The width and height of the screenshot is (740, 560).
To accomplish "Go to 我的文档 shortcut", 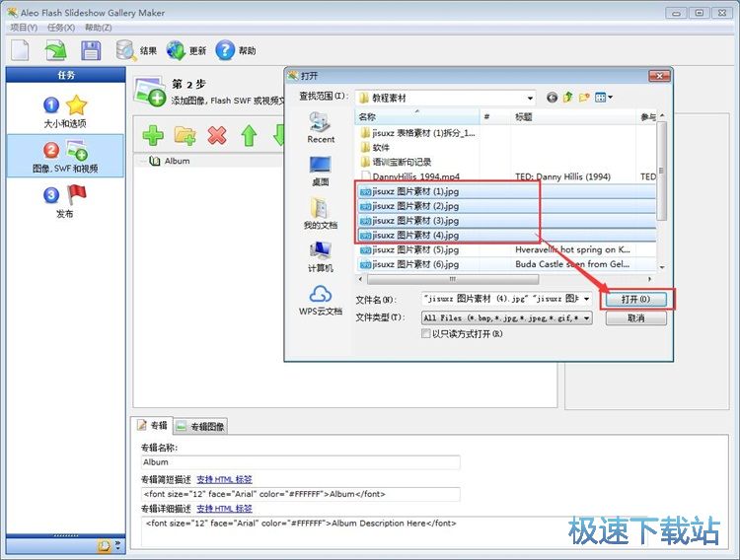I will (x=321, y=214).
